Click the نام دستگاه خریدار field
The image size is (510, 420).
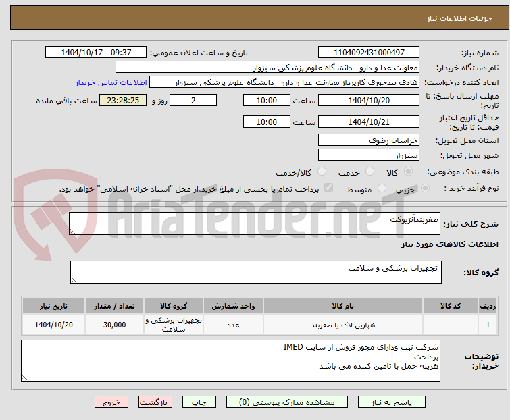point(267,68)
